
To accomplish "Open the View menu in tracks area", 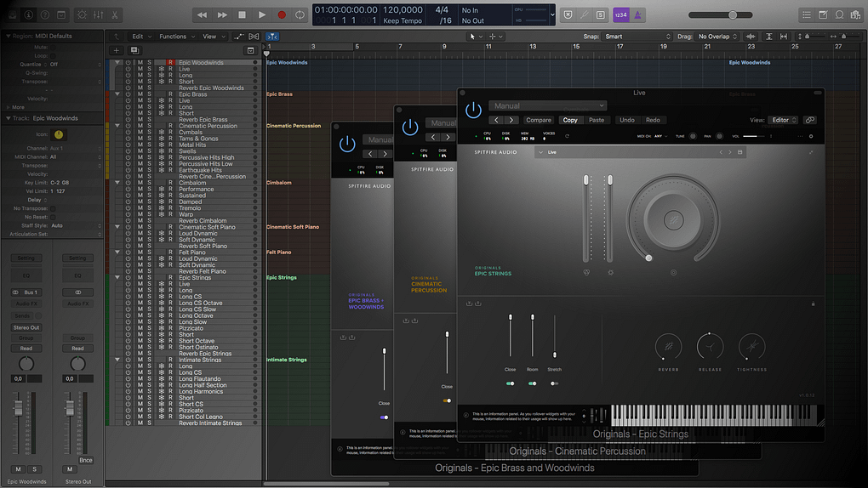I will (x=214, y=37).
